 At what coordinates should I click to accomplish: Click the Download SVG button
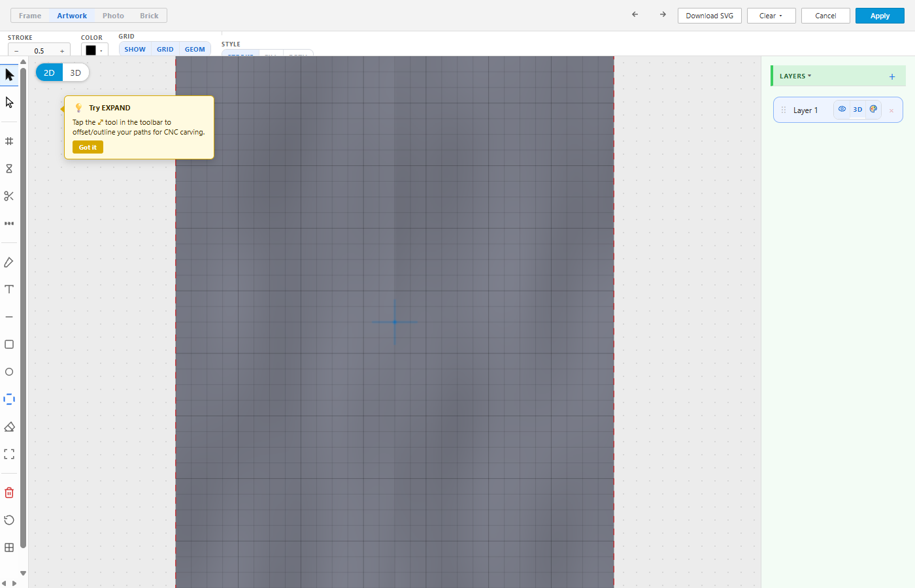click(x=710, y=16)
